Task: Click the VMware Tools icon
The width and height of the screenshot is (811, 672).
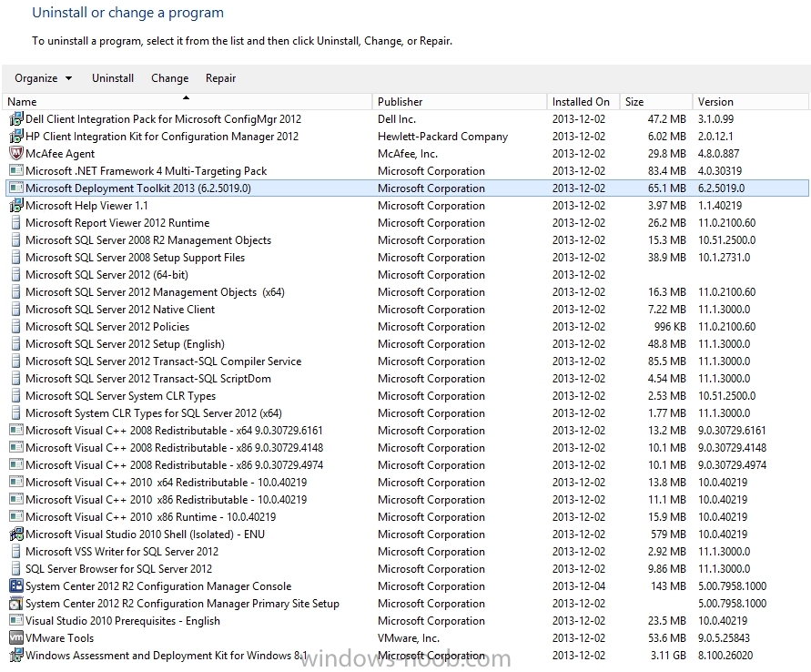Action: tap(16, 638)
